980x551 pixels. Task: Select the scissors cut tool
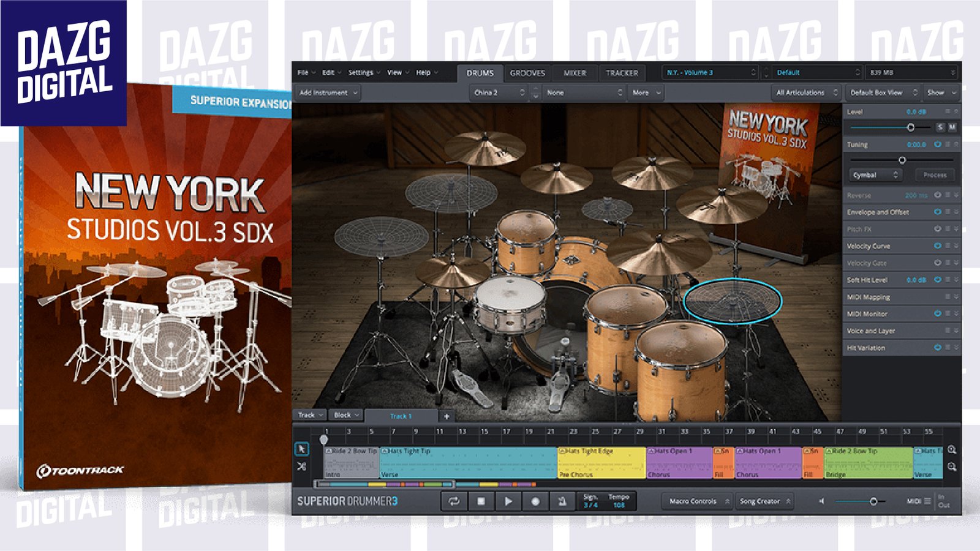point(301,467)
